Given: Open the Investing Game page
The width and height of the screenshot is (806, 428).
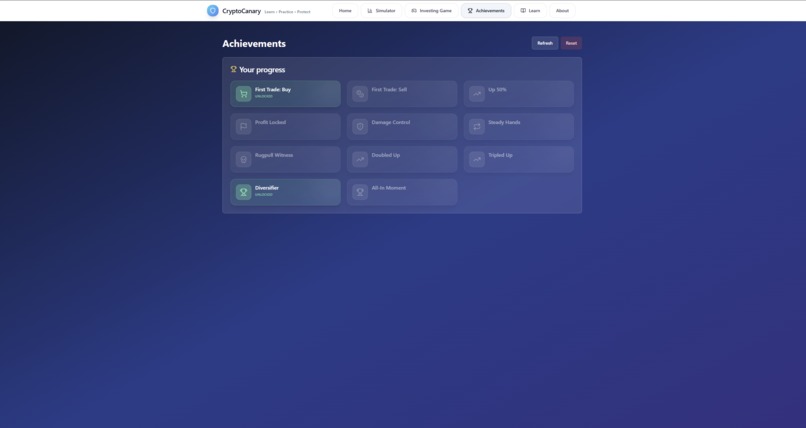Looking at the screenshot, I should pyautogui.click(x=431, y=11).
